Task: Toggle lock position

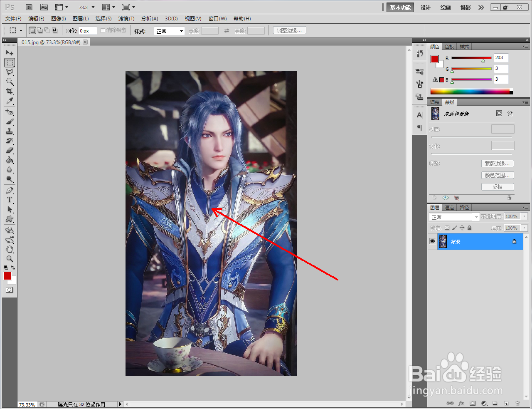Action: click(x=462, y=228)
